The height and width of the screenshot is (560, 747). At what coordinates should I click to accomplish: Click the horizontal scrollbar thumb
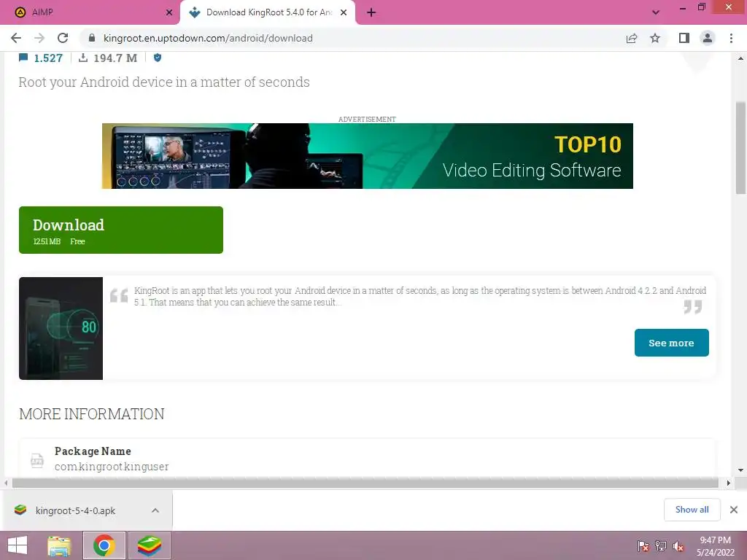point(365,483)
